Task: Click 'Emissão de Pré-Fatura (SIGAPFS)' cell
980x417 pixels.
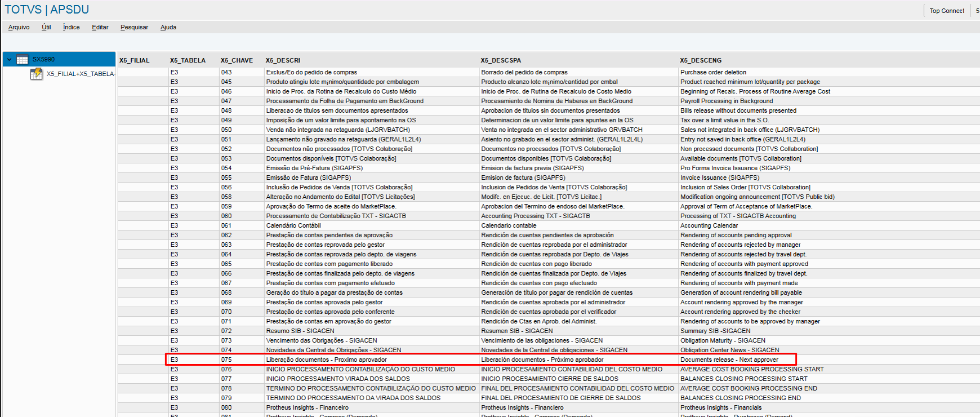Action: tap(372, 168)
